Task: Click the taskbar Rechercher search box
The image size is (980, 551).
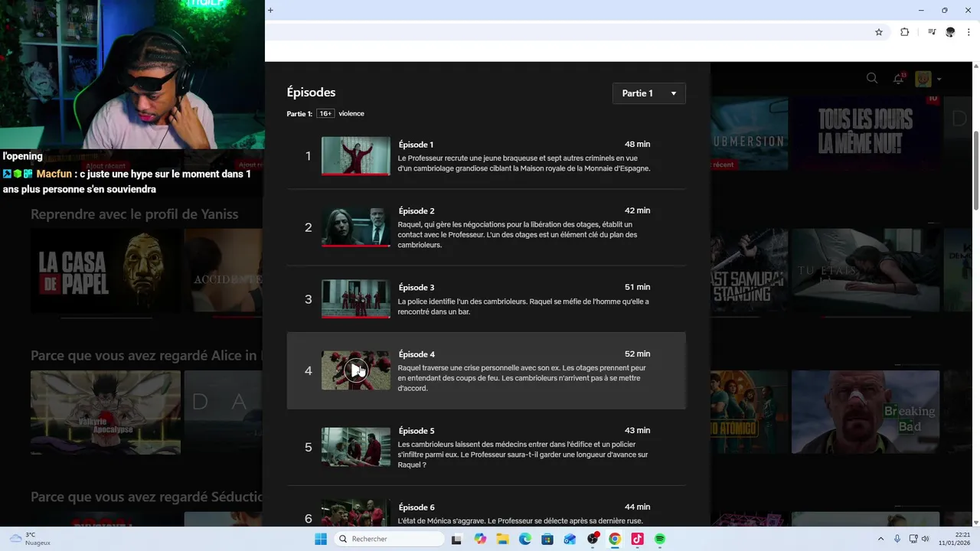Action: pyautogui.click(x=390, y=539)
